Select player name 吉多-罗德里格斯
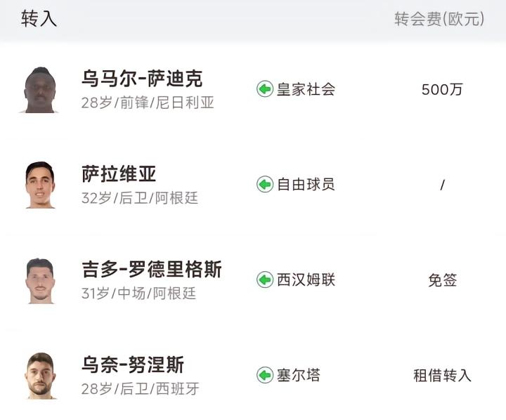 click(x=151, y=269)
